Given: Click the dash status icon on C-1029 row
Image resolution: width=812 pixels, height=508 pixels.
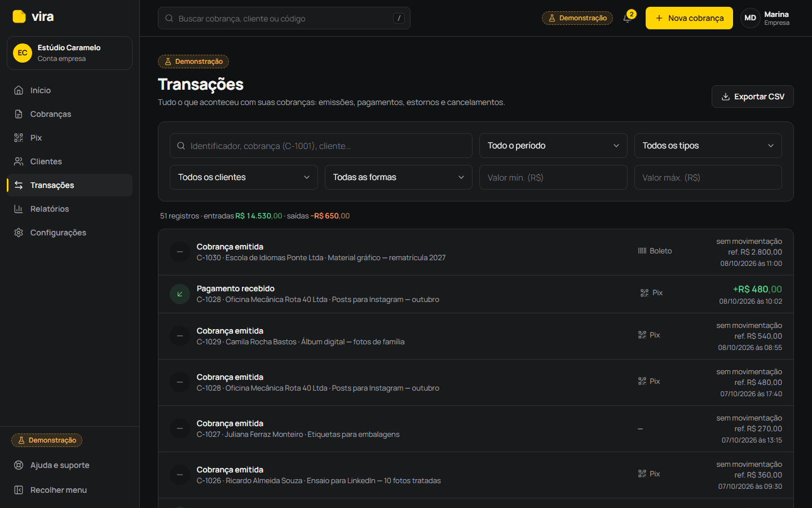Looking at the screenshot, I should [180, 336].
